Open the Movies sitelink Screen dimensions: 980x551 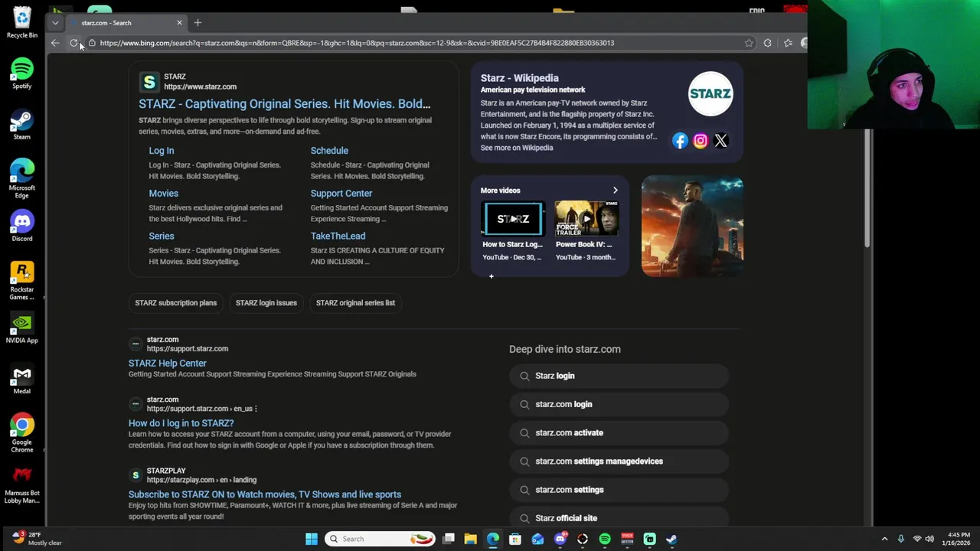[x=163, y=194]
